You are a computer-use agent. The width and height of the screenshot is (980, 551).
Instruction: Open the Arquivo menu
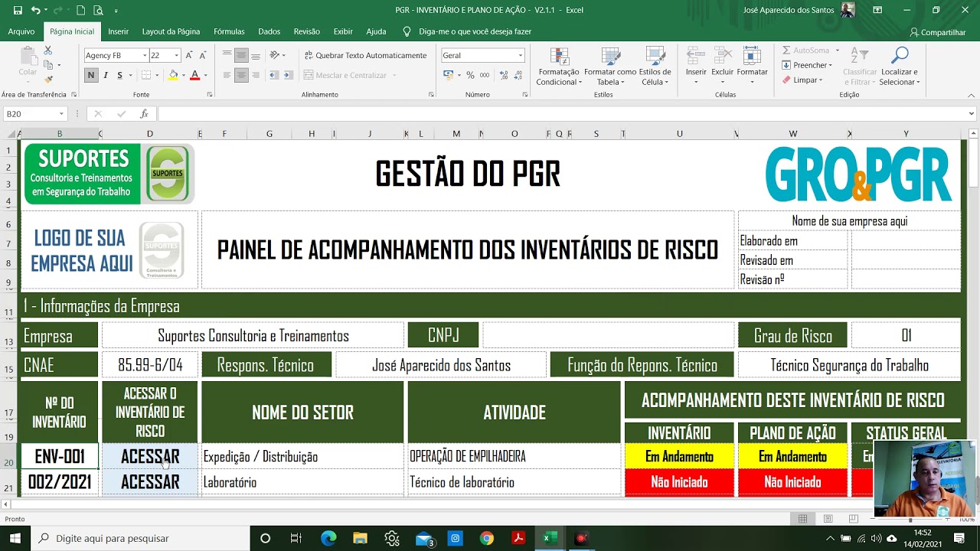(21, 31)
